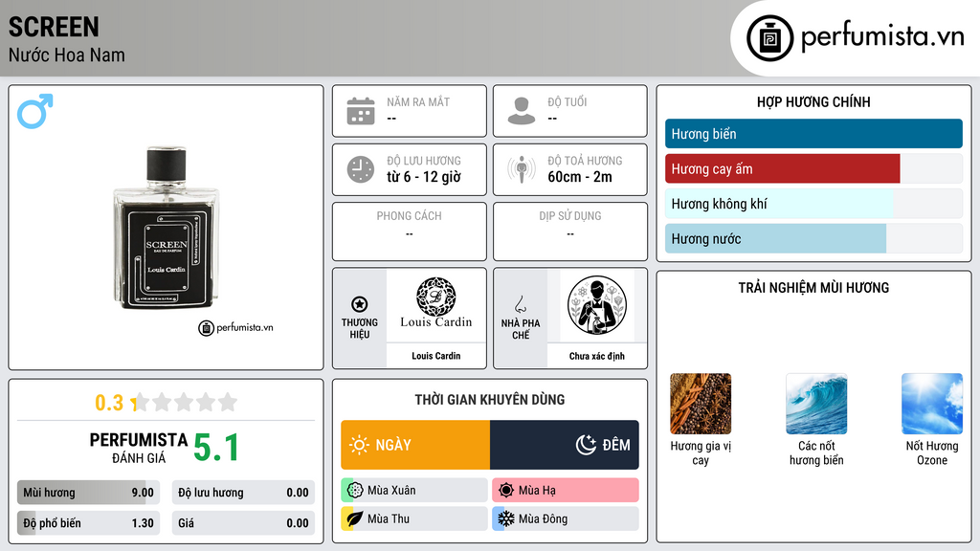Click the Mùa Xuân season label
The width and height of the screenshot is (980, 551).
pos(391,491)
